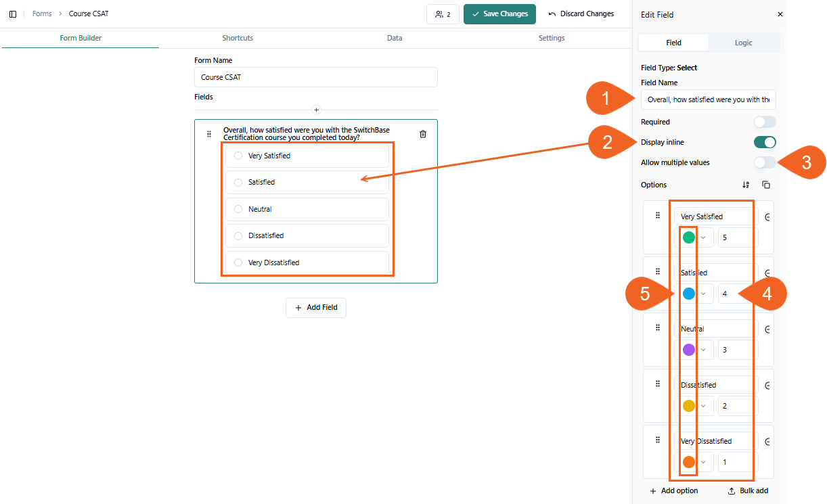Viewport: 827px width, 504px height.
Task: Click the sort options icon
Action: coord(746,185)
